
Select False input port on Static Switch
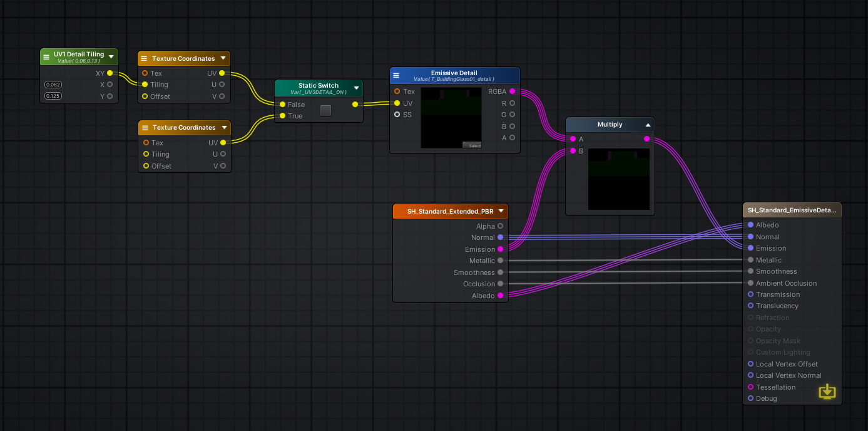pos(282,105)
